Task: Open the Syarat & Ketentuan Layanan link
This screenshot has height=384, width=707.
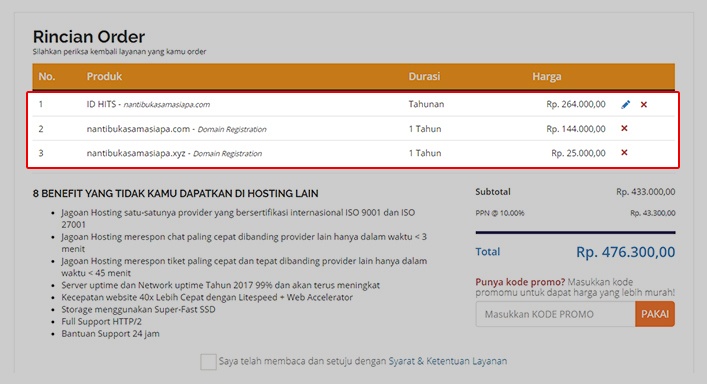Action: coord(448,361)
